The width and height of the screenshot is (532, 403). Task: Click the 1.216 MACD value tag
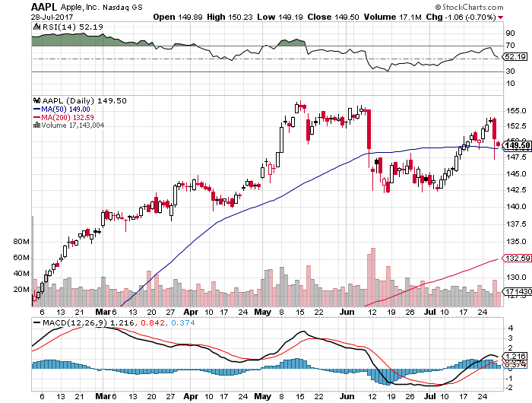(515, 356)
